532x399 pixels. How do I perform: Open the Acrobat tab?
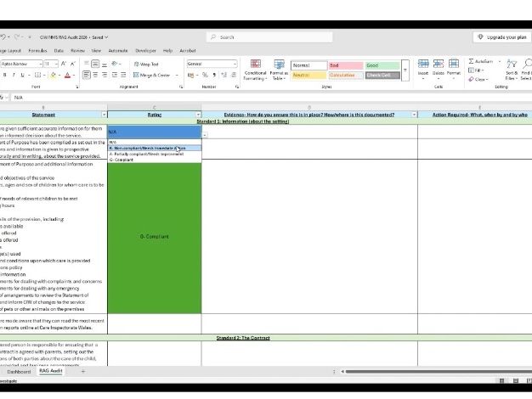[188, 51]
